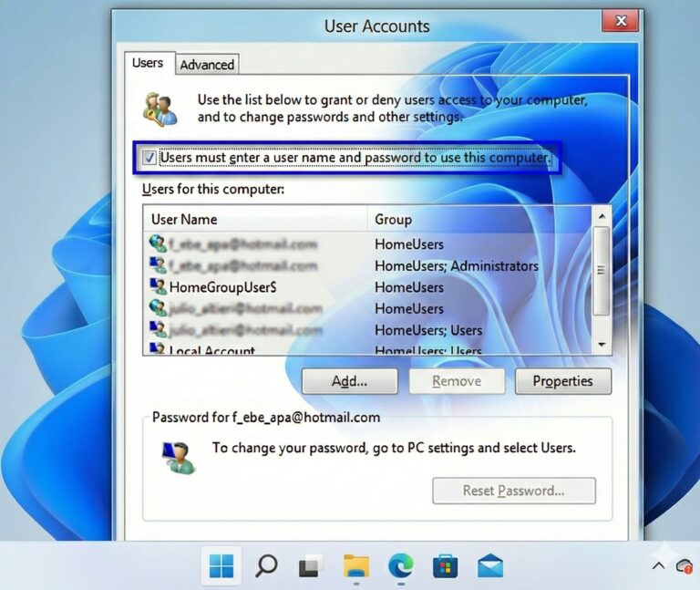The height and width of the screenshot is (590, 700).
Task: Open the Mail app from the taskbar
Action: pyautogui.click(x=490, y=566)
